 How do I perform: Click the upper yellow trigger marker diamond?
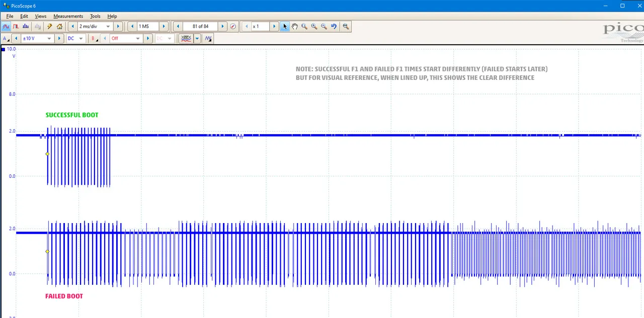tap(47, 154)
